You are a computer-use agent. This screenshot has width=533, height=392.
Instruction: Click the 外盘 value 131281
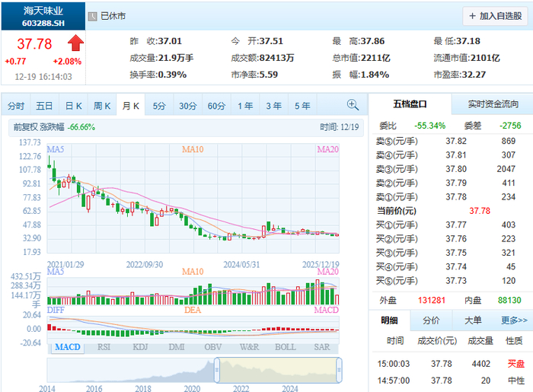tap(432, 301)
